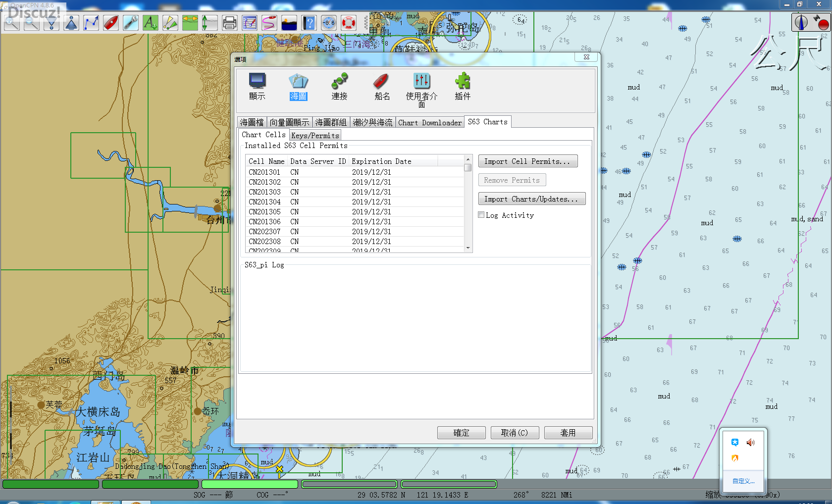Open the 自定义... tray customize link
Viewport: 832px width, 504px height.
point(743,481)
